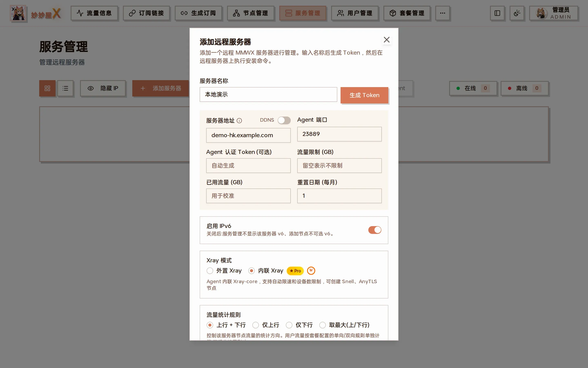Filter by 在线 online servers
Image resolution: width=588 pixels, height=368 pixels.
coord(473,88)
